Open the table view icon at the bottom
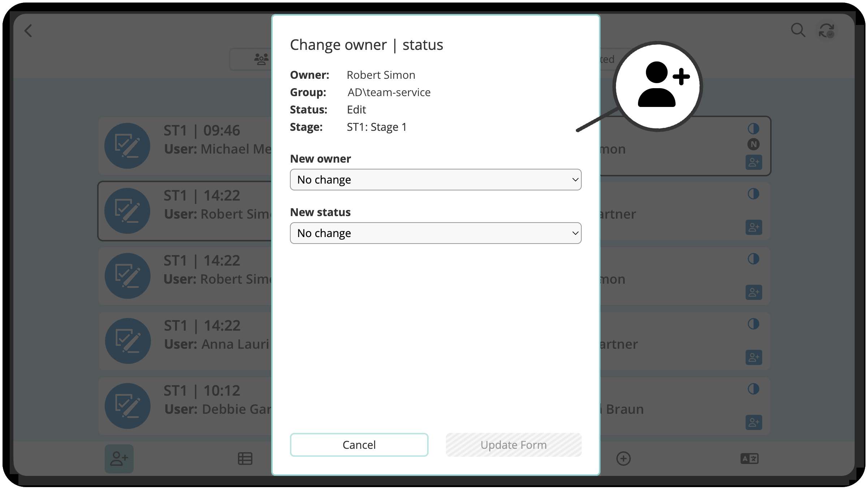The image size is (868, 490). (245, 459)
